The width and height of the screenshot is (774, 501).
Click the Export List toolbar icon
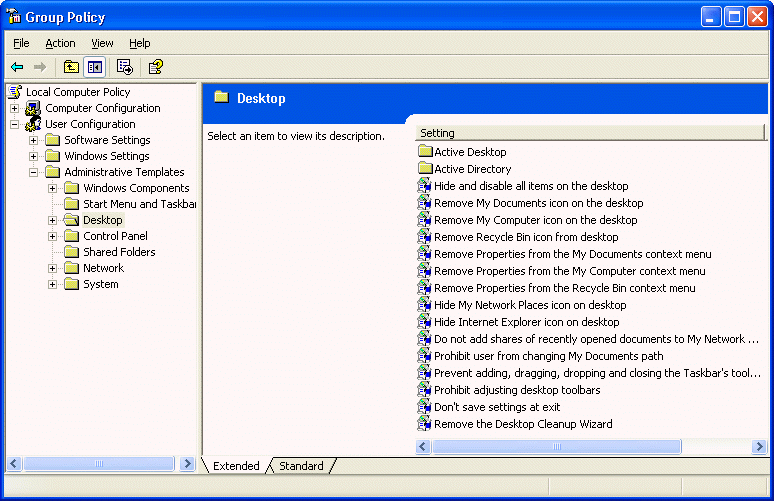click(x=124, y=67)
